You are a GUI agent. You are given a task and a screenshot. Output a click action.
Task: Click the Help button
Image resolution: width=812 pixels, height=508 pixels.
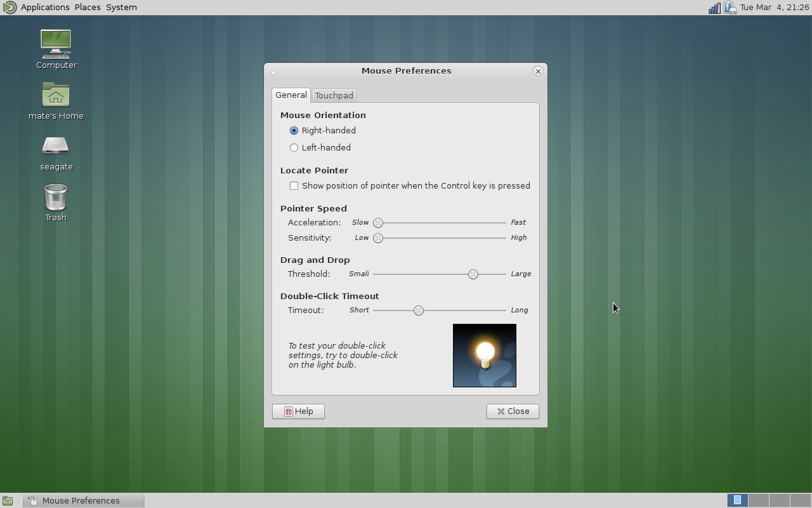[x=298, y=411]
